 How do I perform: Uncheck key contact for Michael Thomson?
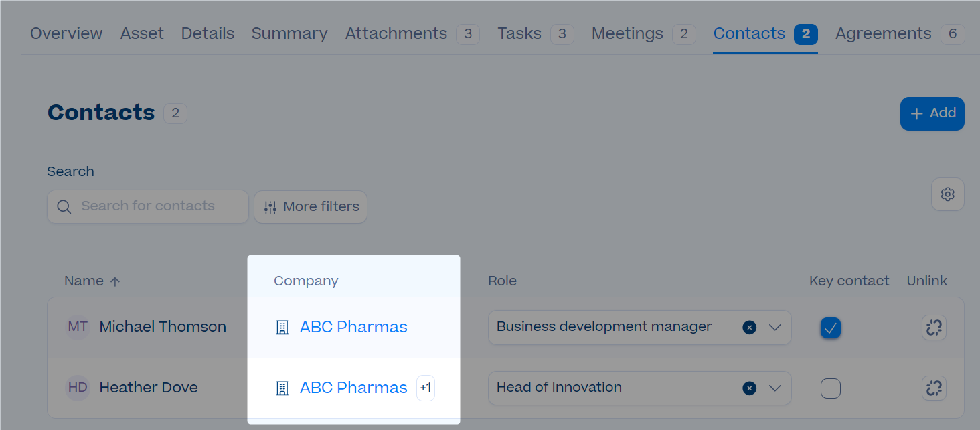coord(831,328)
